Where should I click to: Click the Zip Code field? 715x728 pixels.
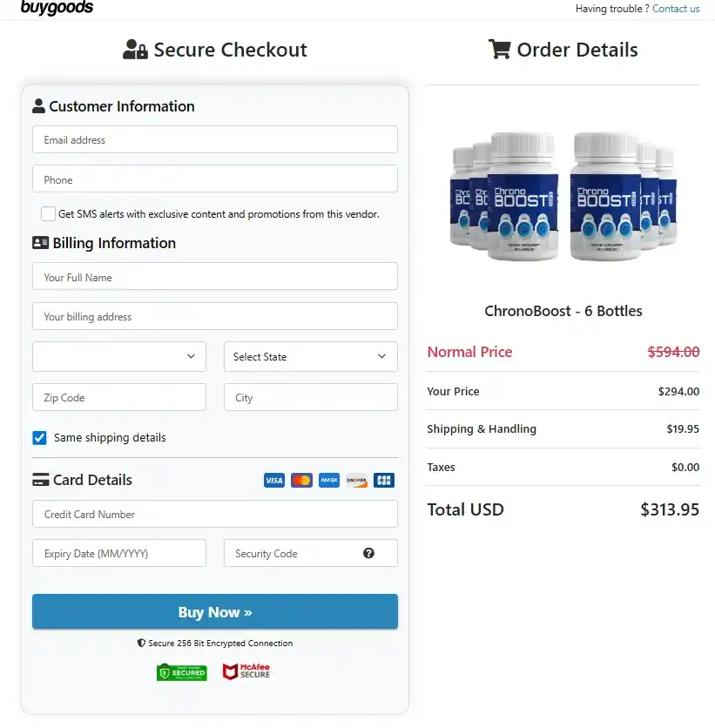[118, 396]
